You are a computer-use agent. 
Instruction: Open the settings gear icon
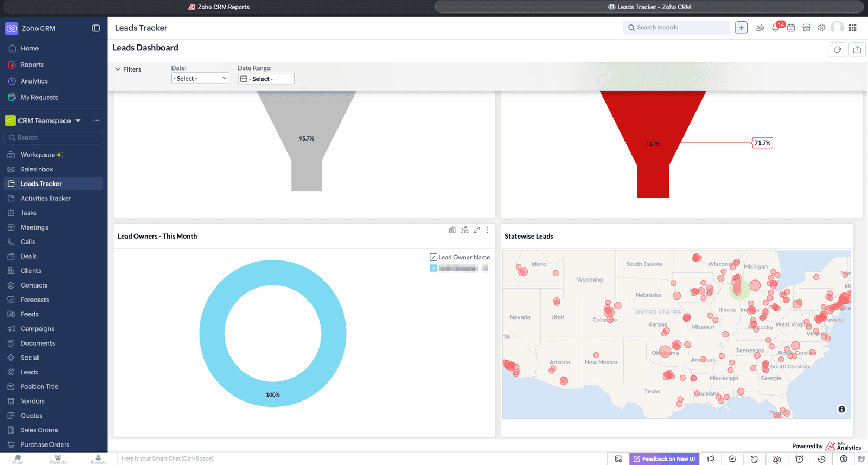click(x=822, y=28)
